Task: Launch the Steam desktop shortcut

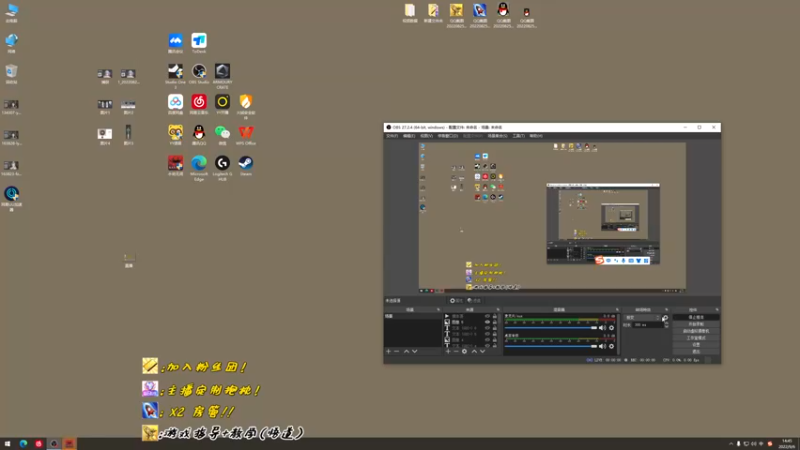Action: (245, 165)
